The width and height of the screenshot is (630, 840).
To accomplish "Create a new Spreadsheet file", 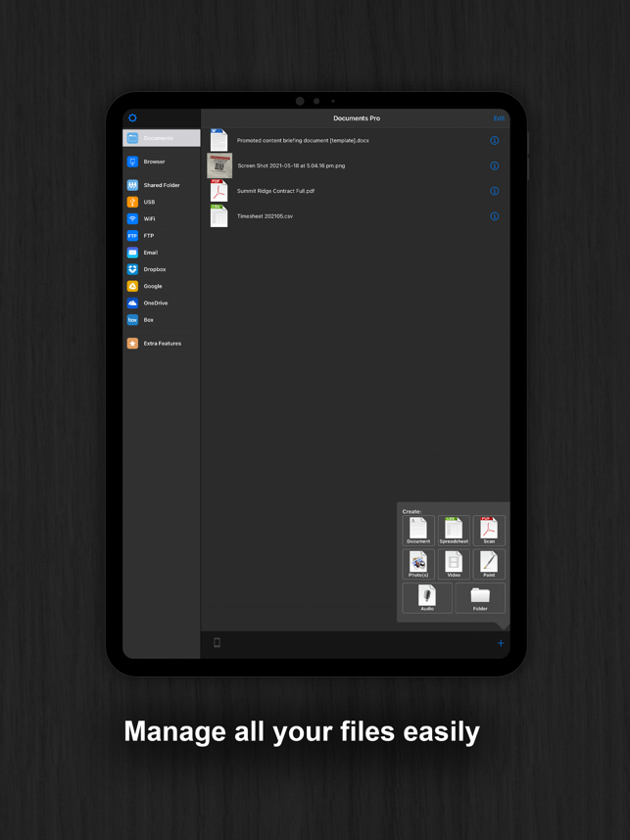I will [x=454, y=530].
